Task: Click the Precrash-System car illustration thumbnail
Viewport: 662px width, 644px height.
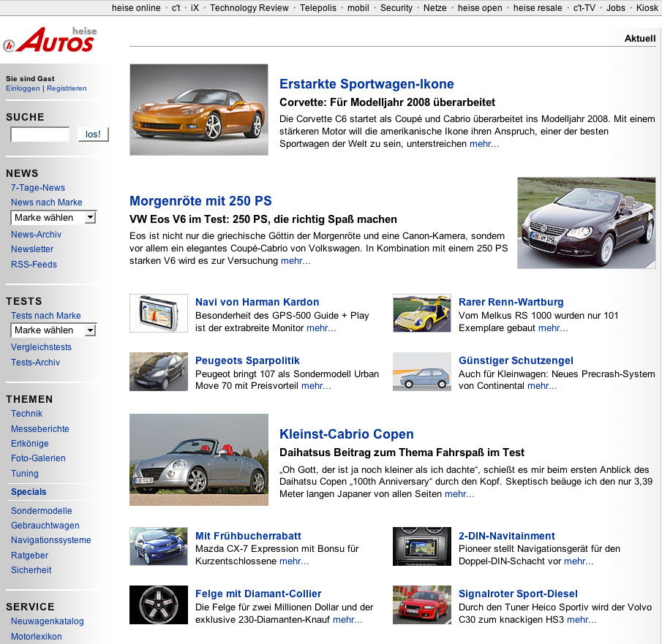Action: pyautogui.click(x=422, y=372)
